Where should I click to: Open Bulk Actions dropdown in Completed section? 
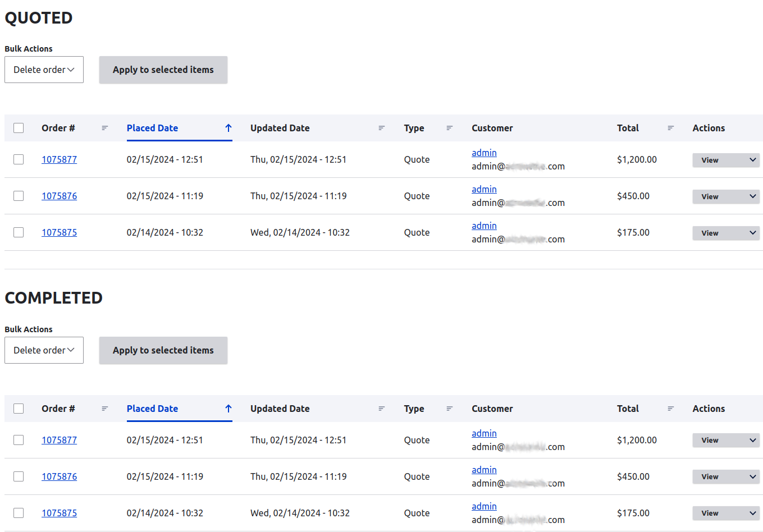[x=44, y=350]
